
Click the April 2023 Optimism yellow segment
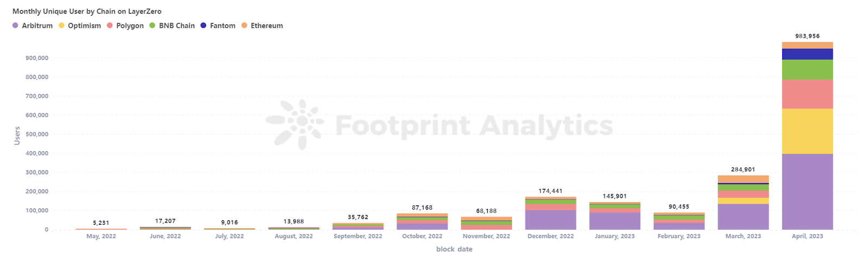tap(807, 131)
